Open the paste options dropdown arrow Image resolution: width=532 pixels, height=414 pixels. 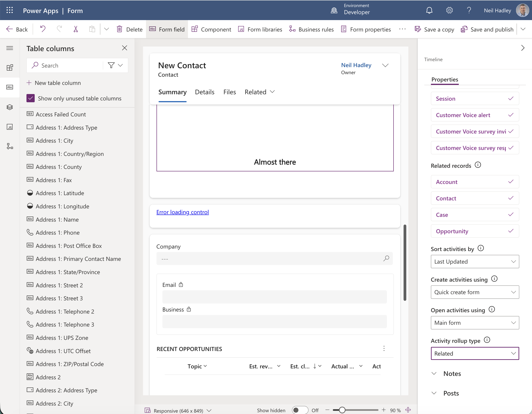pos(107,29)
